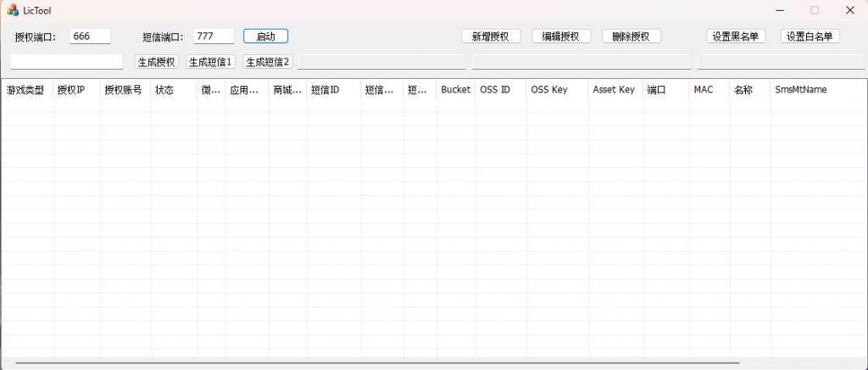Click the SmsMtName column header

(800, 90)
